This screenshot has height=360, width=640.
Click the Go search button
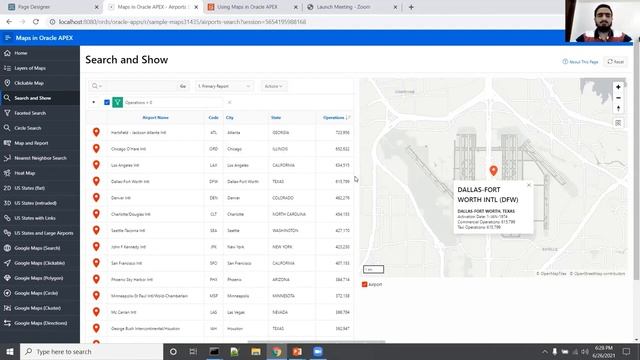point(183,86)
